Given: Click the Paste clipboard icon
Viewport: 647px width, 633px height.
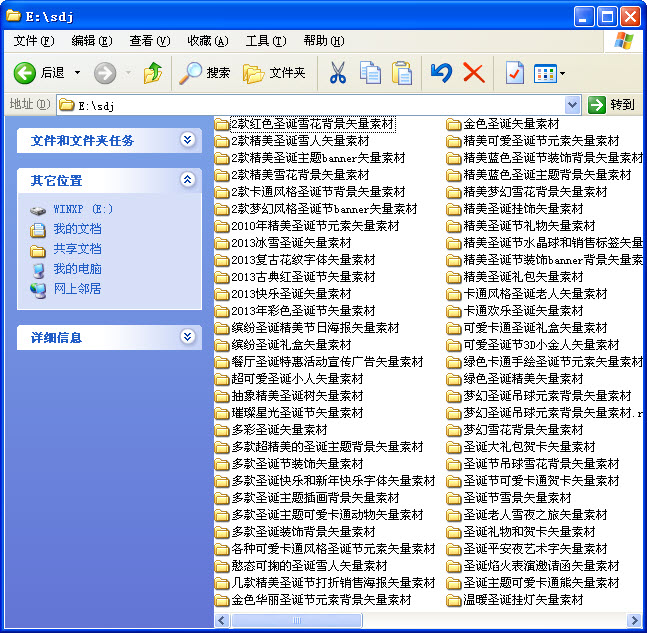Looking at the screenshot, I should pyautogui.click(x=402, y=73).
